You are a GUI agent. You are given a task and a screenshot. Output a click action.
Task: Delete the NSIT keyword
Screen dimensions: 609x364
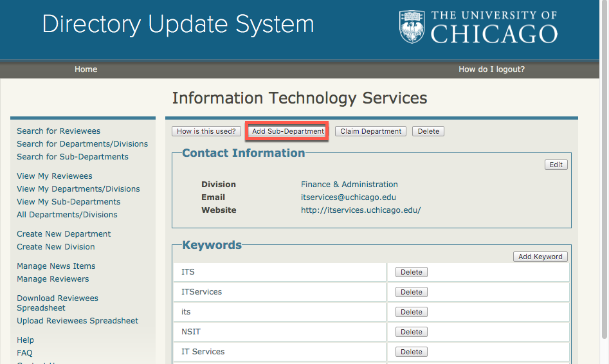coord(412,332)
